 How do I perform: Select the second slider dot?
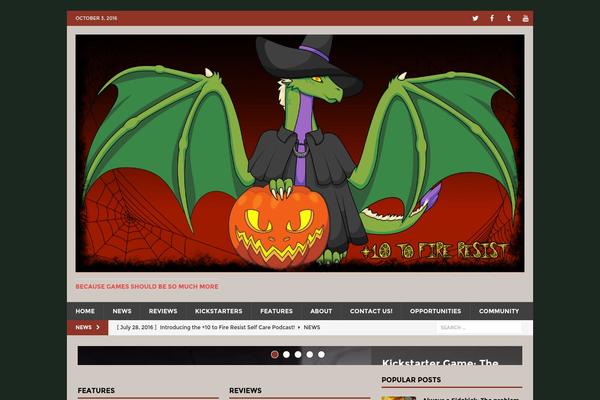coord(286,354)
